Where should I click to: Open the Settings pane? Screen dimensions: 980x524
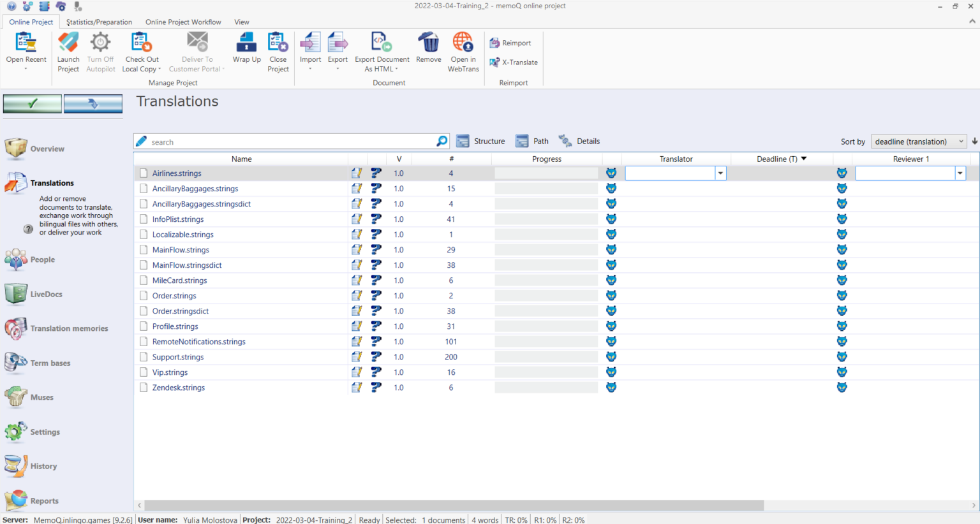[33, 432]
